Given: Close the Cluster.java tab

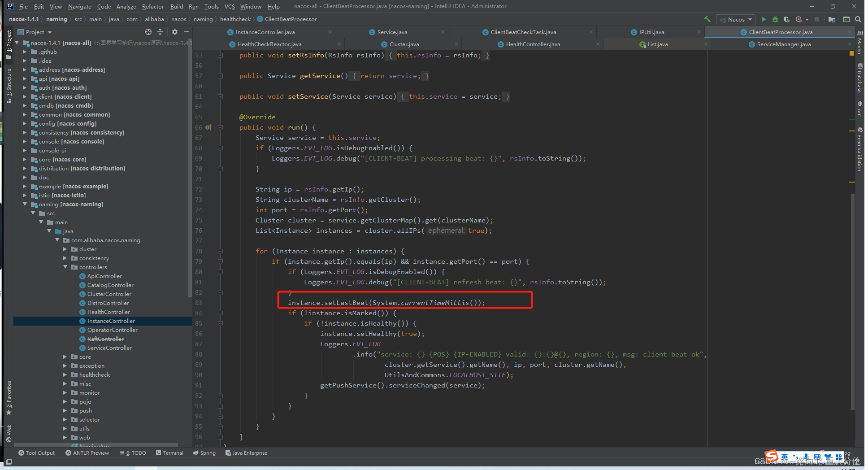Looking at the screenshot, I should click(x=456, y=44).
